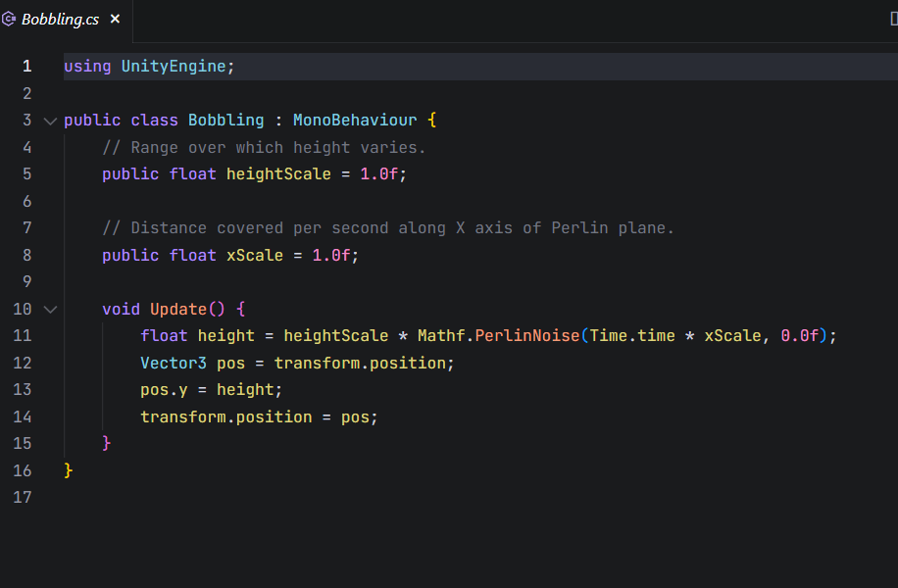Image resolution: width=898 pixels, height=588 pixels.
Task: Place cursor on UnityEngine in using statement
Action: tap(174, 67)
